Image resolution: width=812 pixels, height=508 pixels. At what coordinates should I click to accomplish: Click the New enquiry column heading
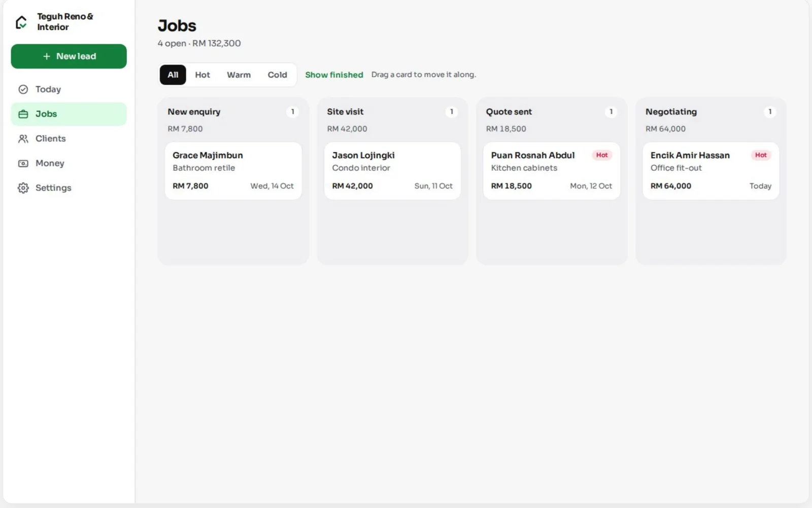click(194, 112)
